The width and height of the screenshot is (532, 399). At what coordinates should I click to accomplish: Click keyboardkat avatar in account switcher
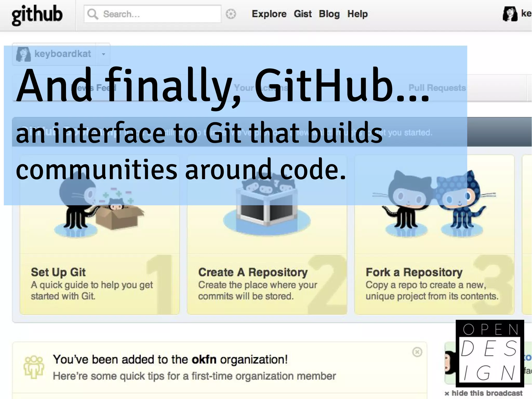click(x=23, y=54)
